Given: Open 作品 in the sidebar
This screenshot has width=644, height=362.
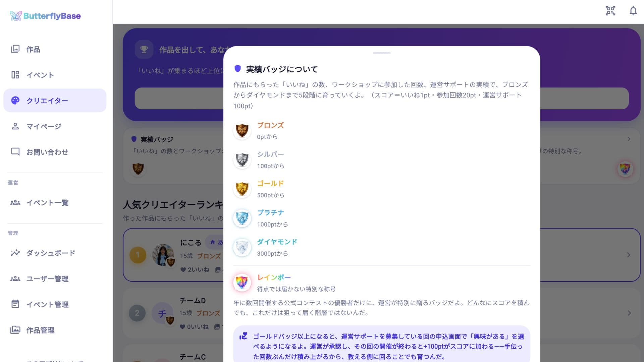Looking at the screenshot, I should point(55,49).
